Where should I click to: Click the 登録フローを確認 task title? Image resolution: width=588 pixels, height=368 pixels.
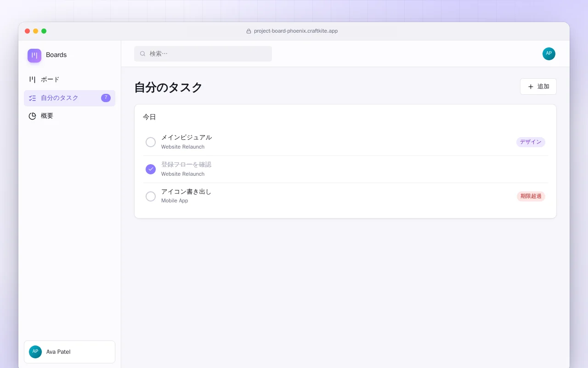[186, 165]
